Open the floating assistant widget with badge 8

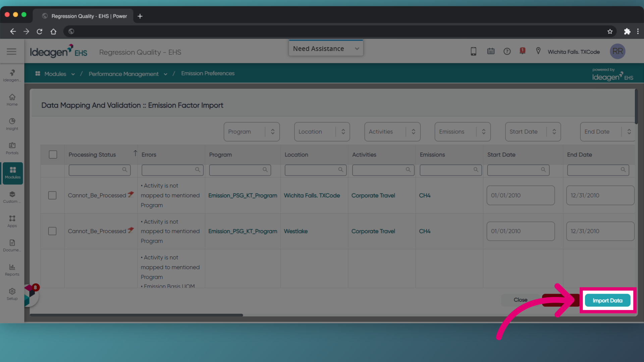tap(31, 295)
